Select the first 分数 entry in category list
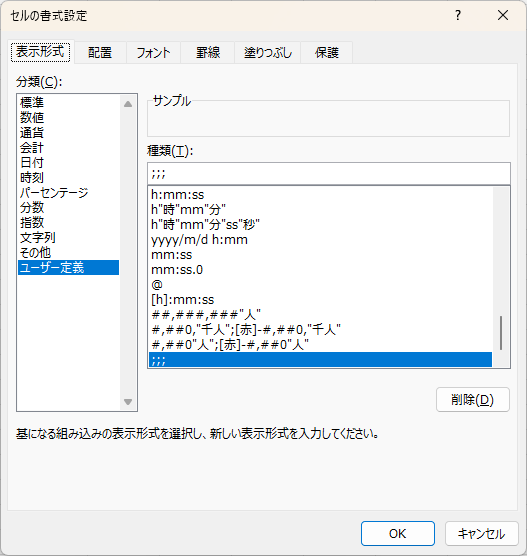This screenshot has width=527, height=556. coord(68,207)
